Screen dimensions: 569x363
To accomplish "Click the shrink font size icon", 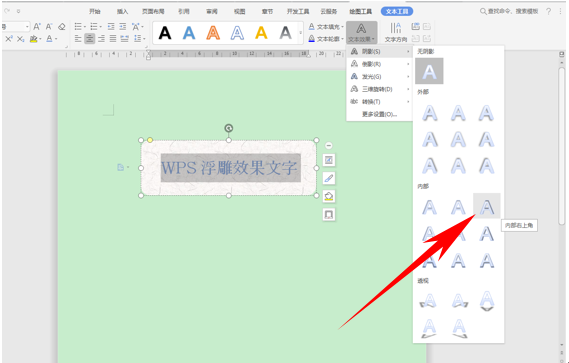I will tap(49, 26).
